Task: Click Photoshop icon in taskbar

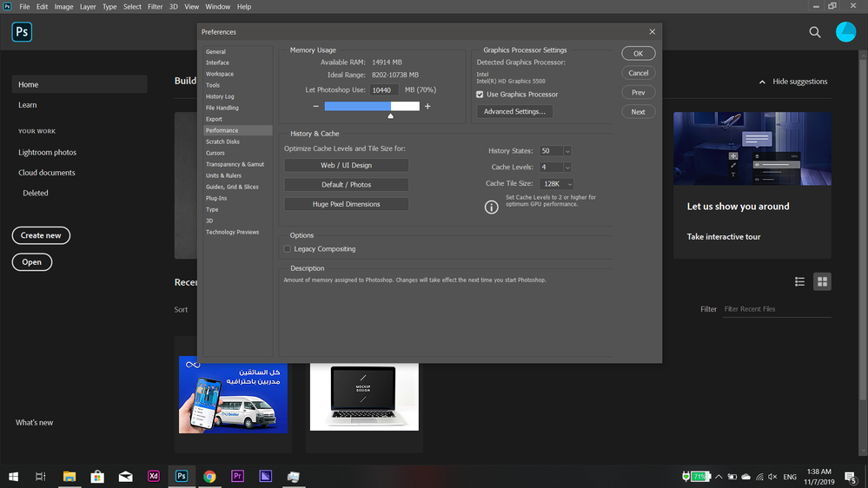Action: tap(182, 477)
